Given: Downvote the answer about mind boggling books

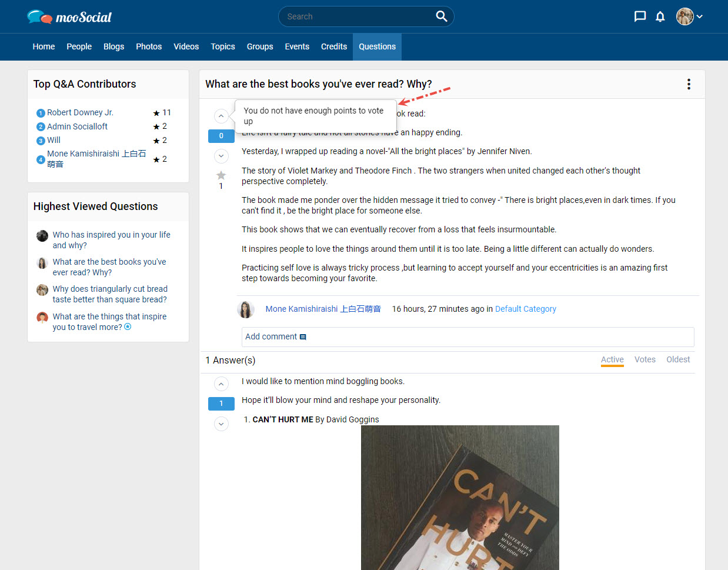Looking at the screenshot, I should coord(221,424).
